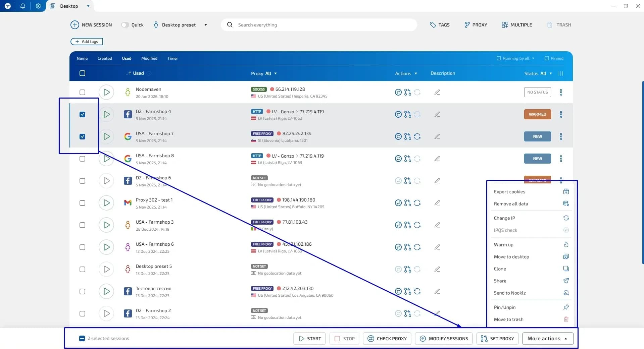Open the TRASH icon
The image size is (644, 349).
click(550, 24)
